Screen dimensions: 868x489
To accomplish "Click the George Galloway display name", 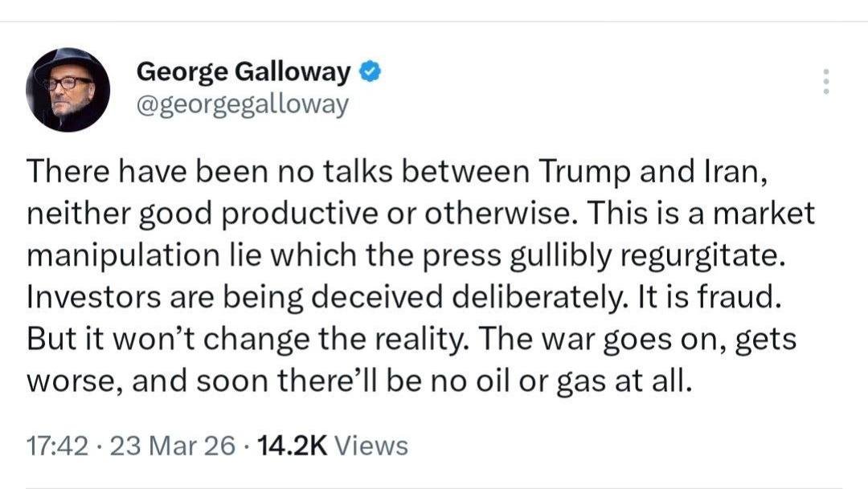I will [x=244, y=72].
